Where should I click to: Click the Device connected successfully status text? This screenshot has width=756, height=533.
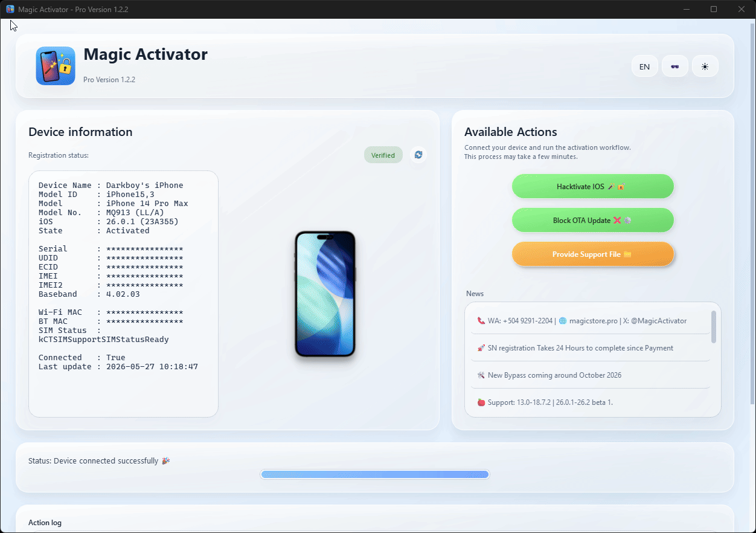point(99,461)
